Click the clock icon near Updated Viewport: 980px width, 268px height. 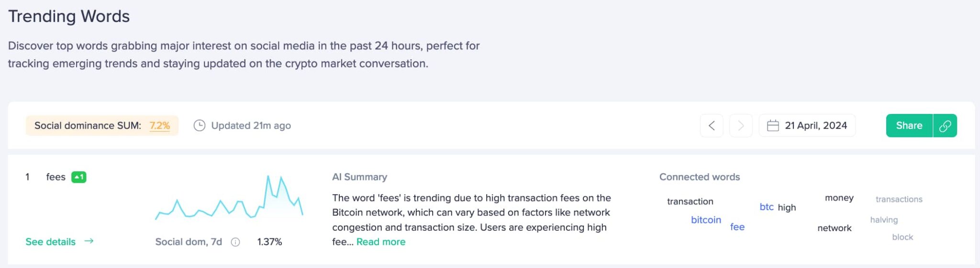[199, 126]
